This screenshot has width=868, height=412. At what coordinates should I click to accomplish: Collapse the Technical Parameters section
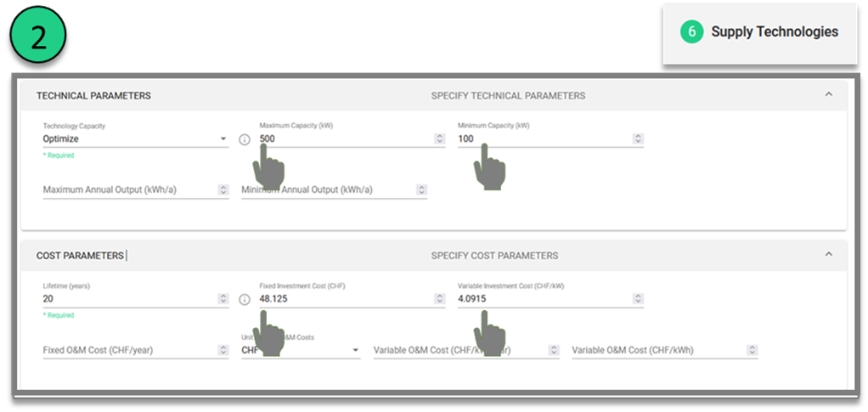[829, 94]
